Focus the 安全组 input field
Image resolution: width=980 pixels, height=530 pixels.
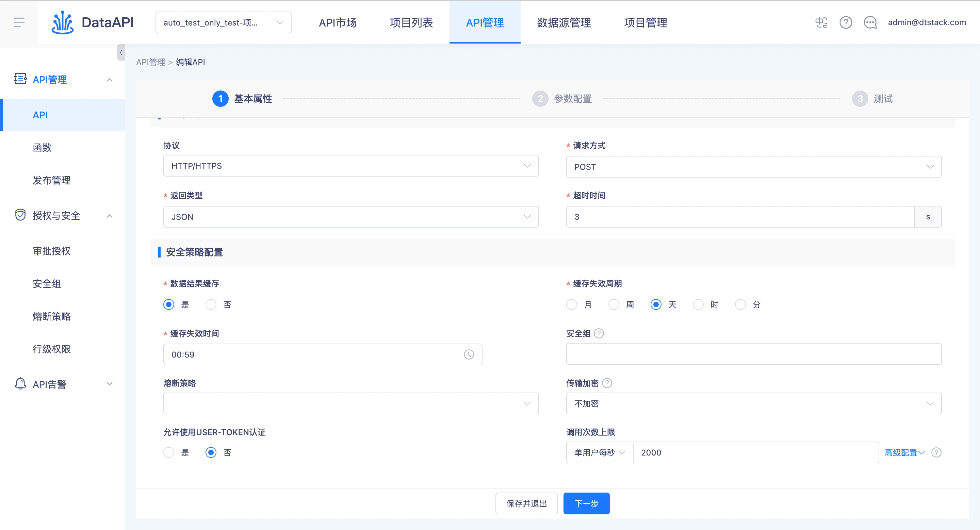[x=754, y=354]
